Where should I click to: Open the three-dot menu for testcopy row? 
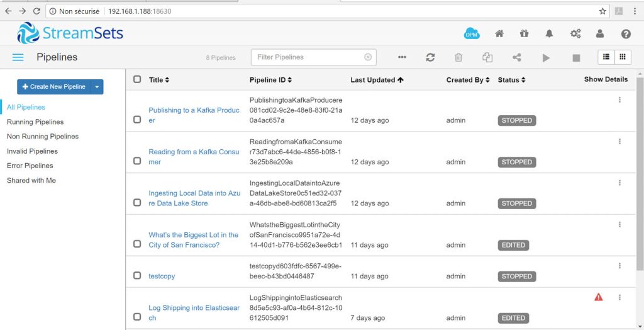pyautogui.click(x=619, y=266)
